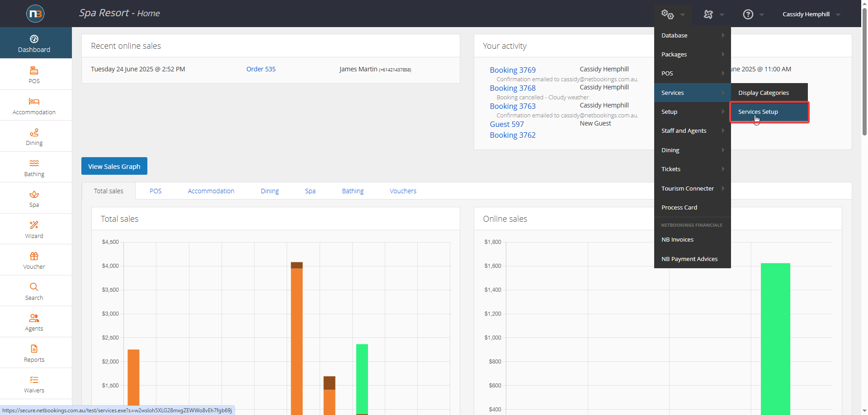Expand the help menu dropdown arrow
Viewport: 868px width, 415px height.
[762, 15]
